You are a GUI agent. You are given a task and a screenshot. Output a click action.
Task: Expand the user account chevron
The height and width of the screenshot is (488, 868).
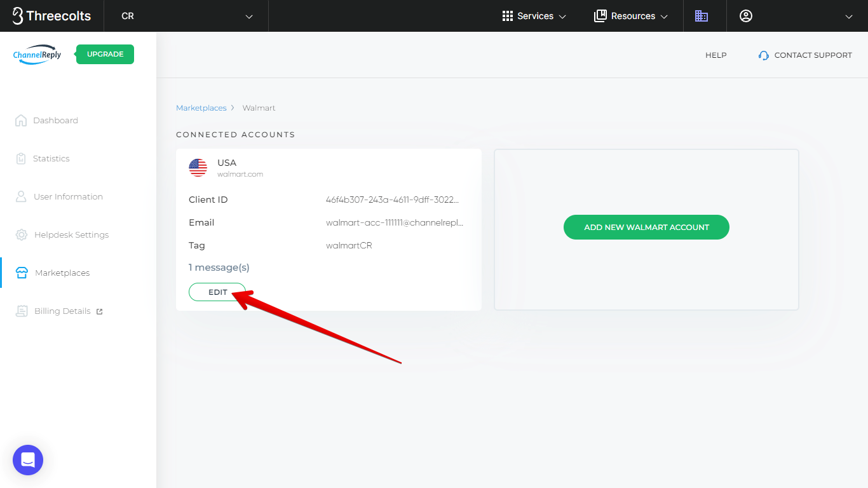(848, 17)
